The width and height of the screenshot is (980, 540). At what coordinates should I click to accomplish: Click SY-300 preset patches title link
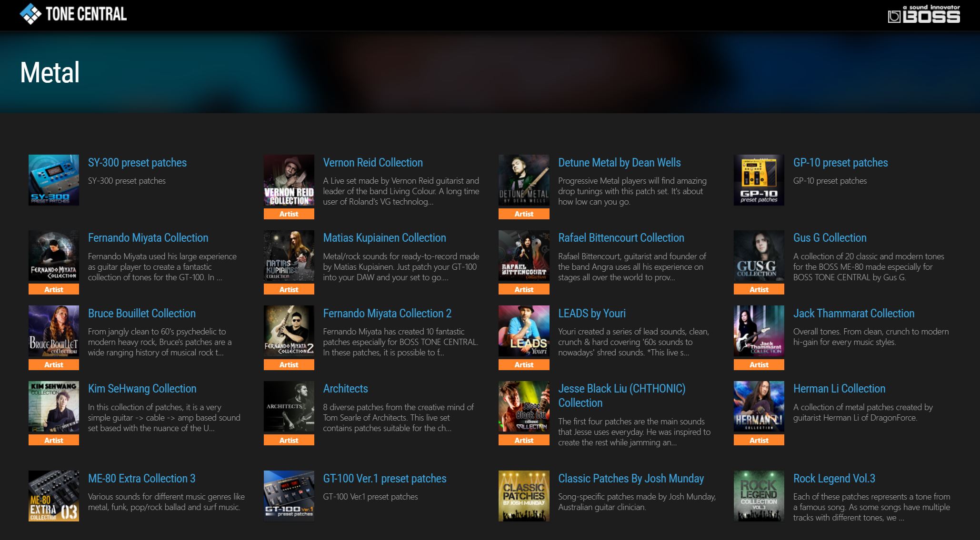click(137, 163)
